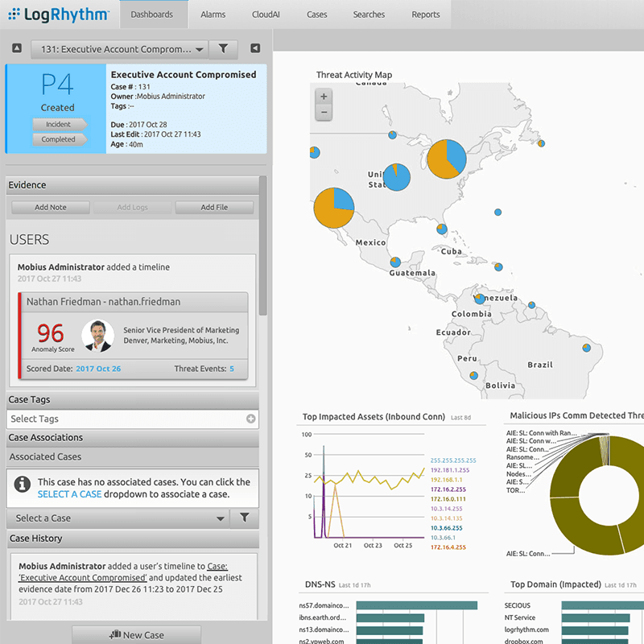Viewport: 644px width, 644px height.
Task: Click the Case History section header
Action: (x=133, y=539)
